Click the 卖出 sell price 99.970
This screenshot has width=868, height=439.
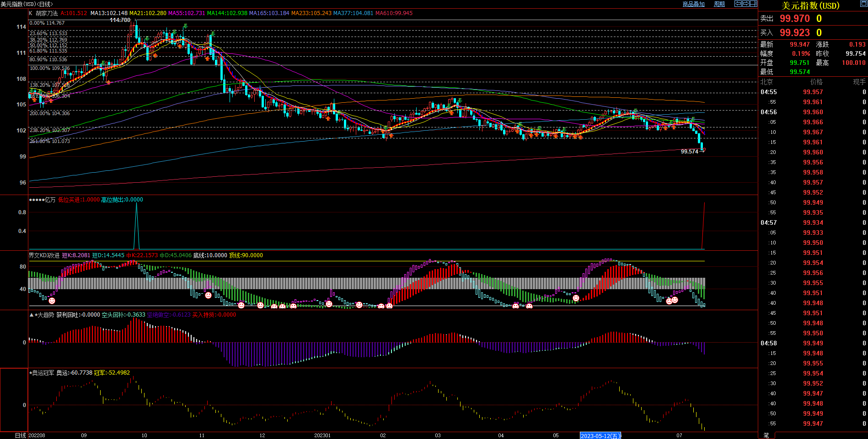coord(794,19)
